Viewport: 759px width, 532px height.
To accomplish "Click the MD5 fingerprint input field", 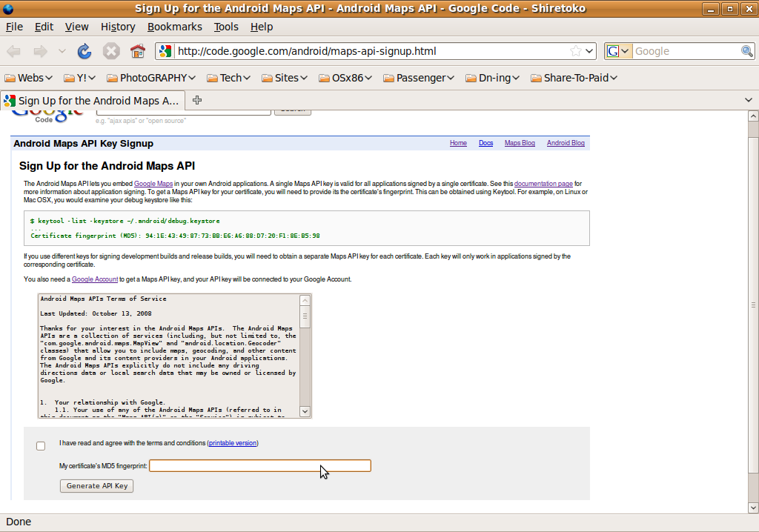I will pyautogui.click(x=260, y=465).
